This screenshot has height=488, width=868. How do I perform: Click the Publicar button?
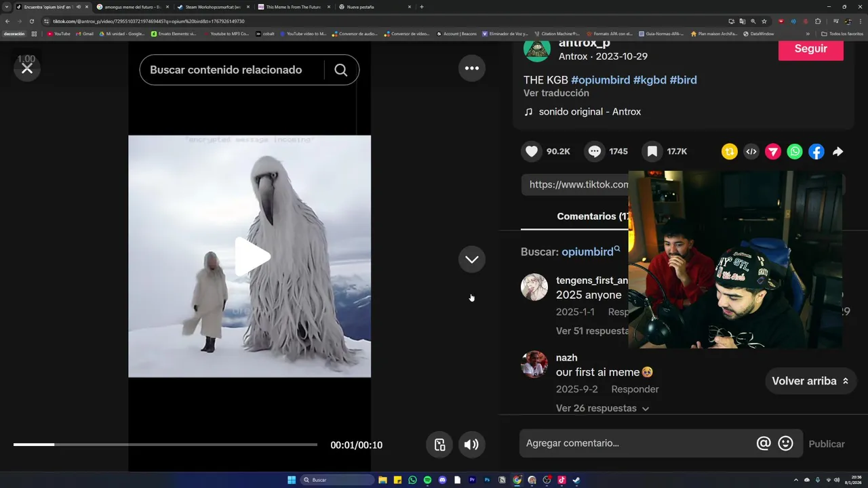pos(827,444)
